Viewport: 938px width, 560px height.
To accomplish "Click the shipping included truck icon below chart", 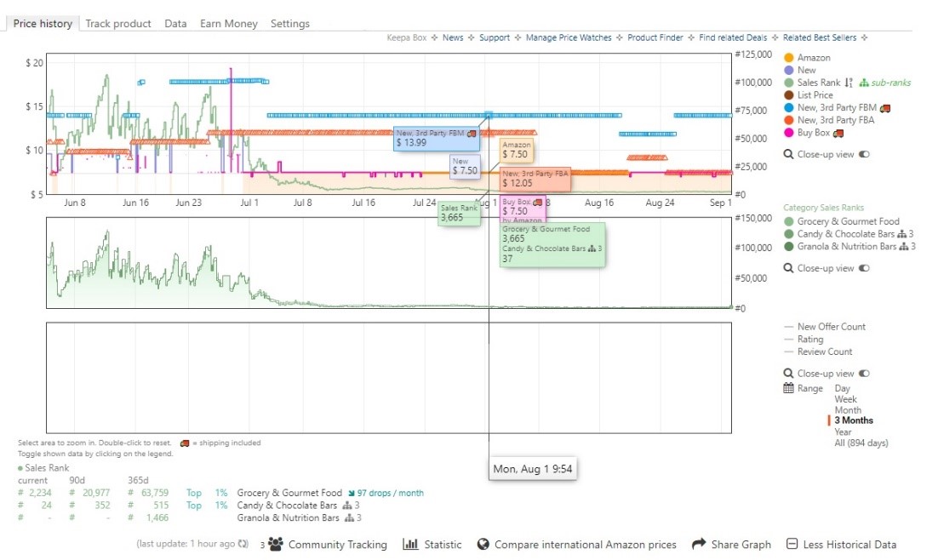I will [x=185, y=443].
